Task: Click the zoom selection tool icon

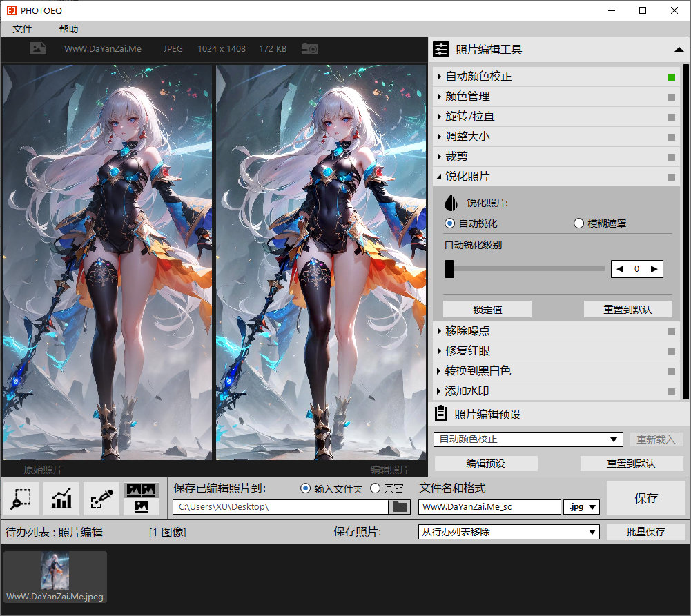Action: click(21, 499)
